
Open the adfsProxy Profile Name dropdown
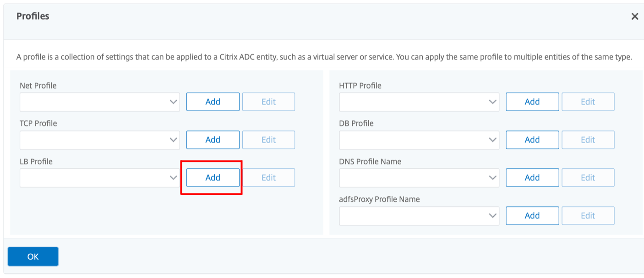point(419,216)
